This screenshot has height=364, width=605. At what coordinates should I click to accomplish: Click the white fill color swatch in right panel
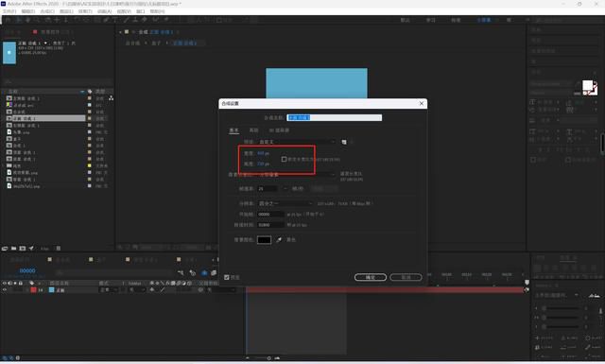587,85
